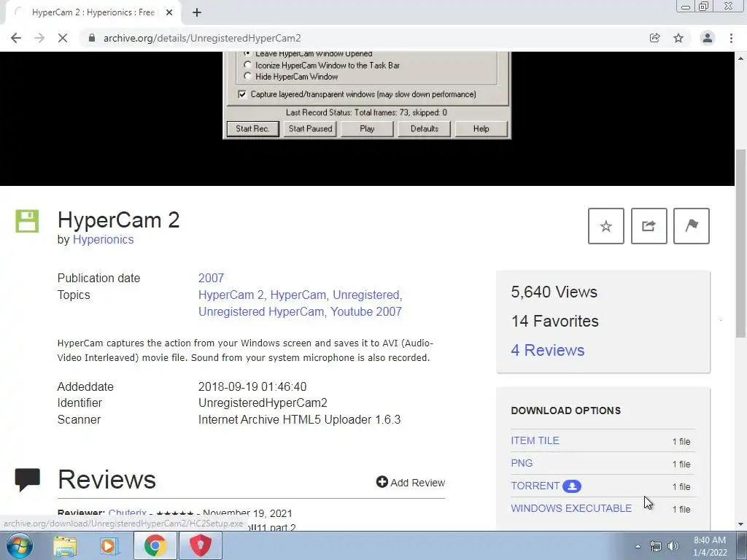Click '5,640 Views' text
Image resolution: width=747 pixels, height=560 pixels.
pos(554,292)
